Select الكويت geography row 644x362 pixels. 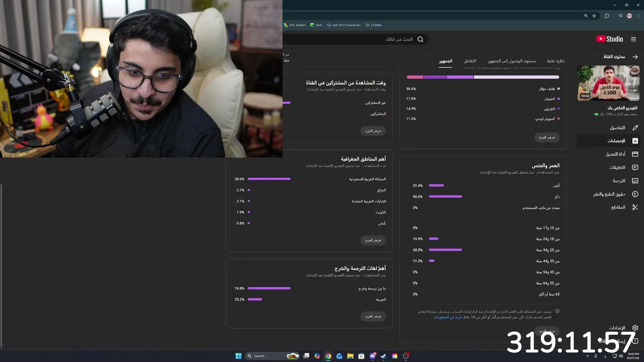point(310,212)
